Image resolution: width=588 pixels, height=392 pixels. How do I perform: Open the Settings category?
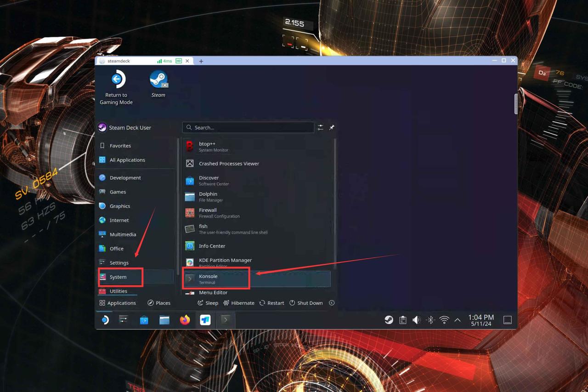[x=136, y=263]
